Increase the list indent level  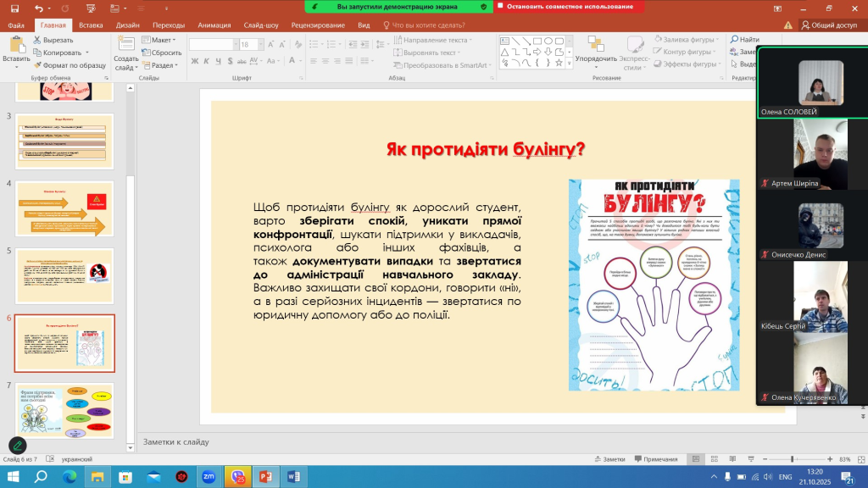[x=364, y=44]
